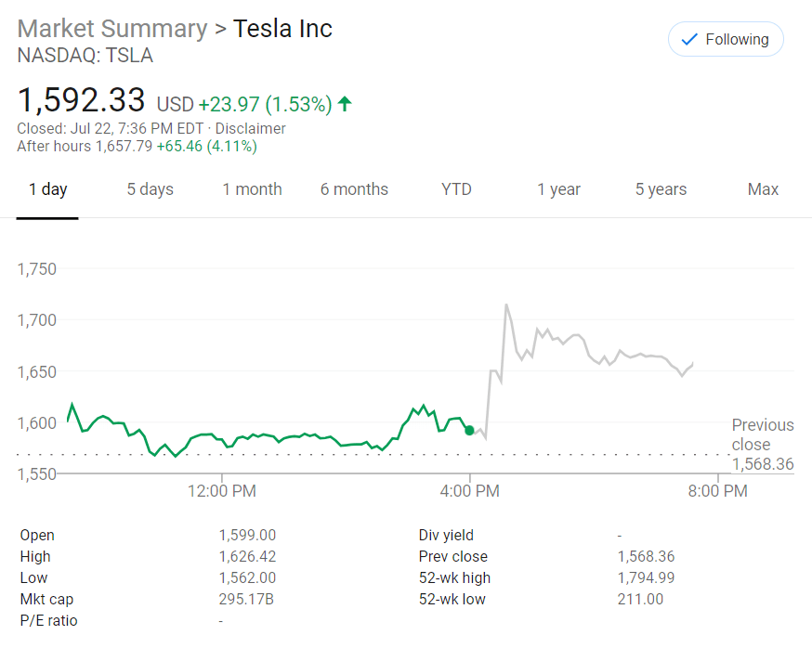The width and height of the screenshot is (812, 661).
Task: Click the Tesla Inc title
Action: pos(282,29)
